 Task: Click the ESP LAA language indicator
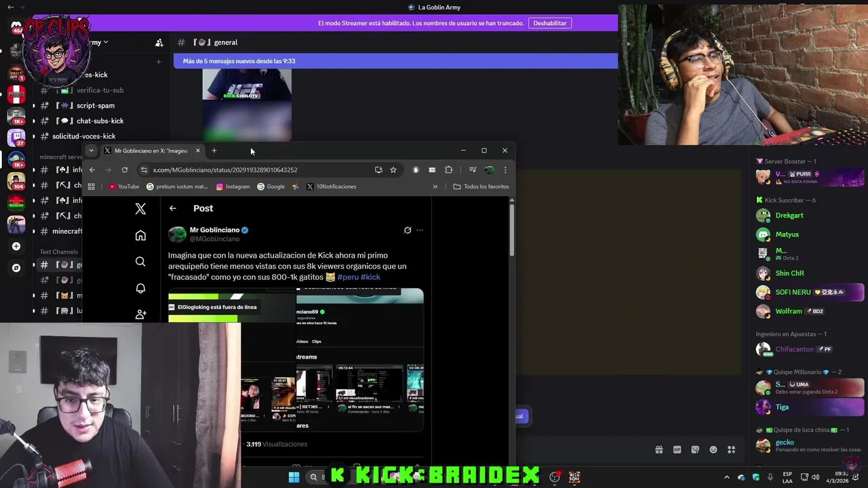click(x=787, y=477)
